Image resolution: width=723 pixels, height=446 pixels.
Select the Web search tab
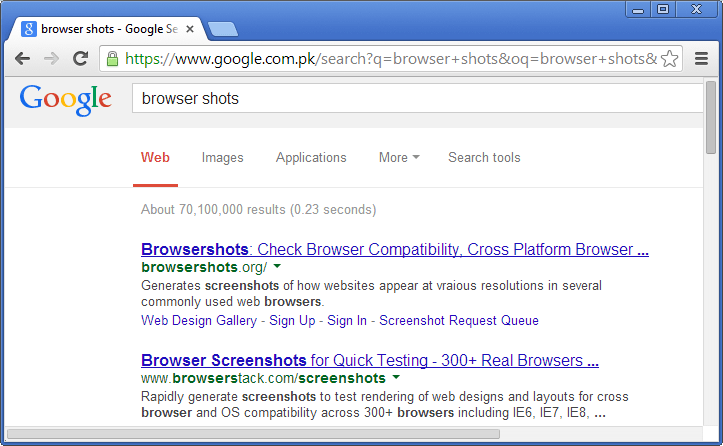[155, 158]
